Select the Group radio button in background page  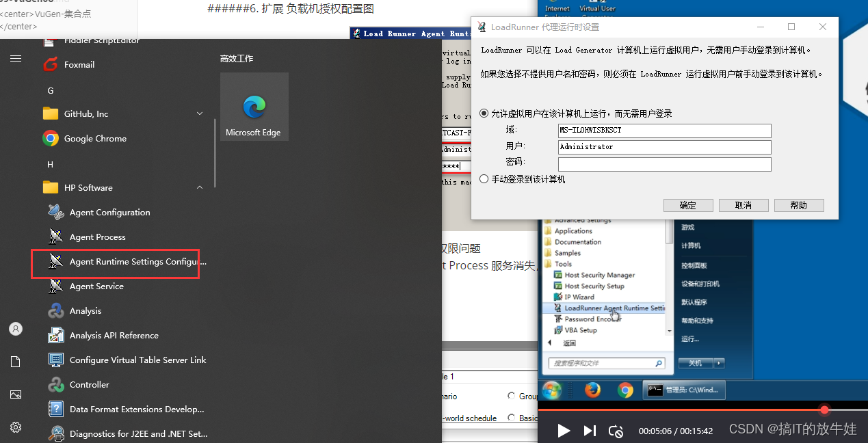point(512,396)
